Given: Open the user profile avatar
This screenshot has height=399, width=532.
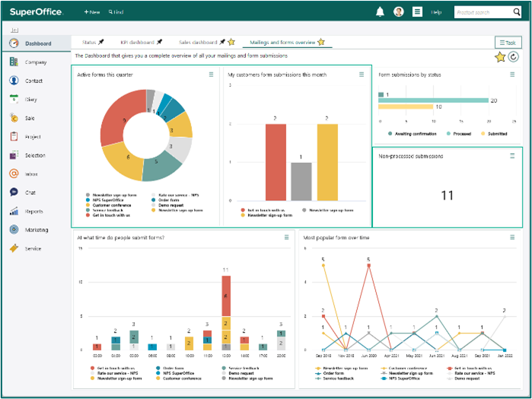Looking at the screenshot, I should 398,12.
